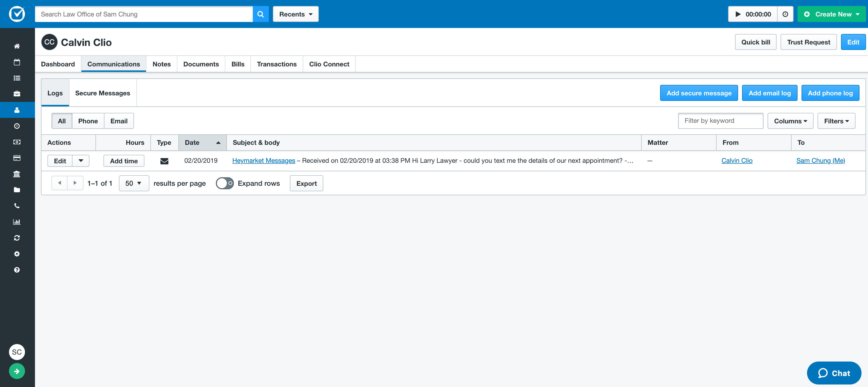Viewport: 868px width, 387px height.
Task: Start the timer play button
Action: click(738, 14)
